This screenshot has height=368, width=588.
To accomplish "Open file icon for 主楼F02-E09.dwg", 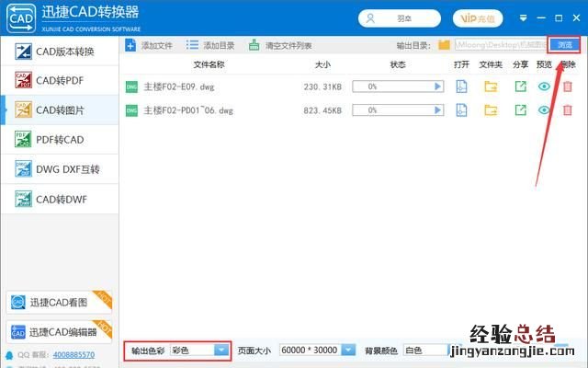I will [x=461, y=86].
